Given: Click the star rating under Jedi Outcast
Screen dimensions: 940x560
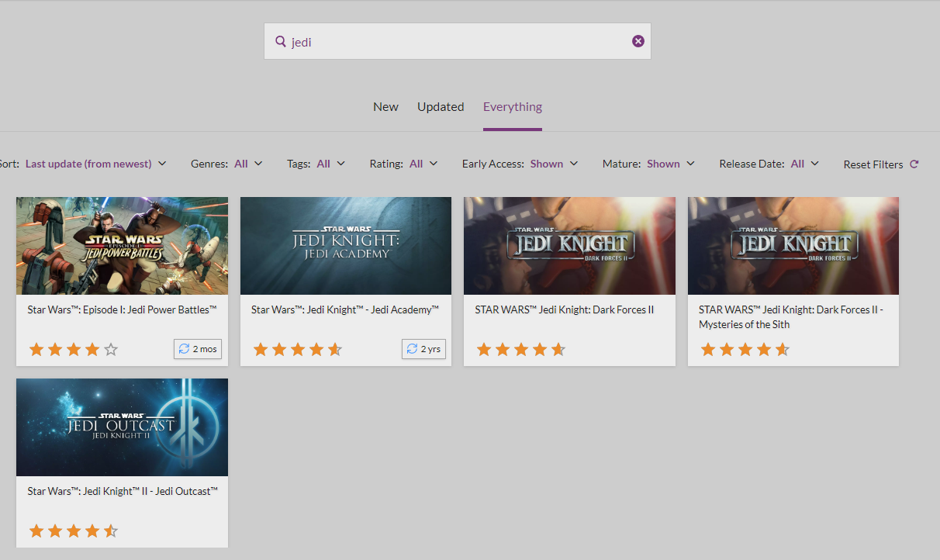Looking at the screenshot, I should [x=74, y=531].
